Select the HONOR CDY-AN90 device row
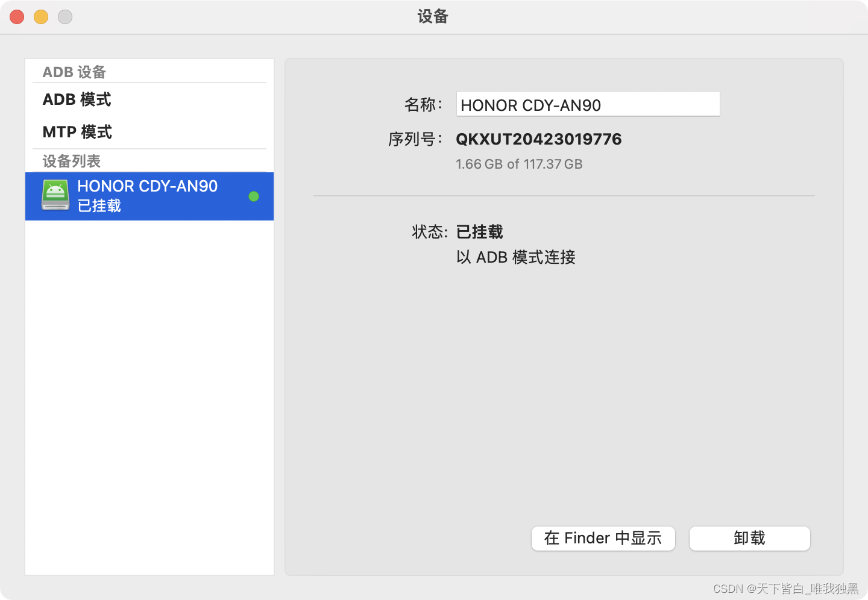Screen dimensions: 868x600 point(149,196)
